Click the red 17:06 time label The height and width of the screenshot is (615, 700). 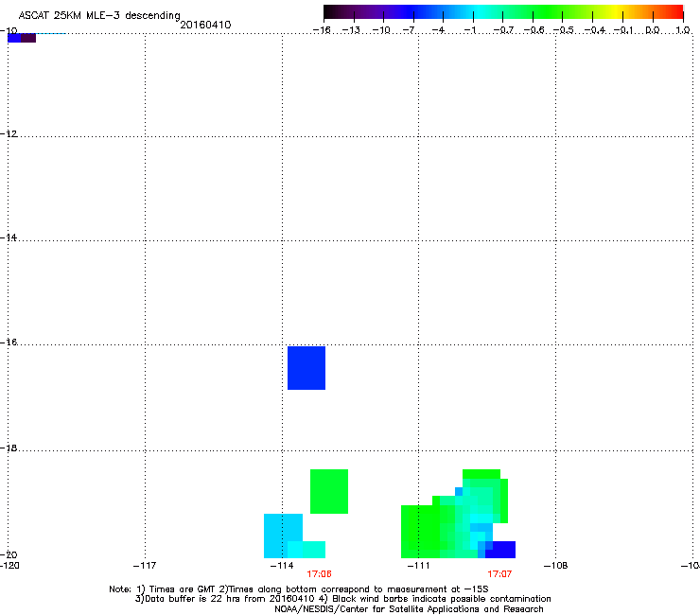[319, 574]
